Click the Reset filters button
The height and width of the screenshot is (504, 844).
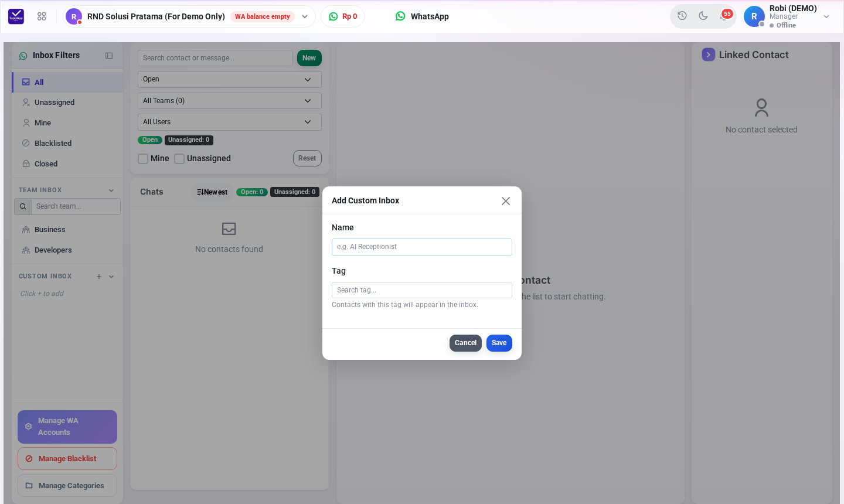(x=307, y=158)
